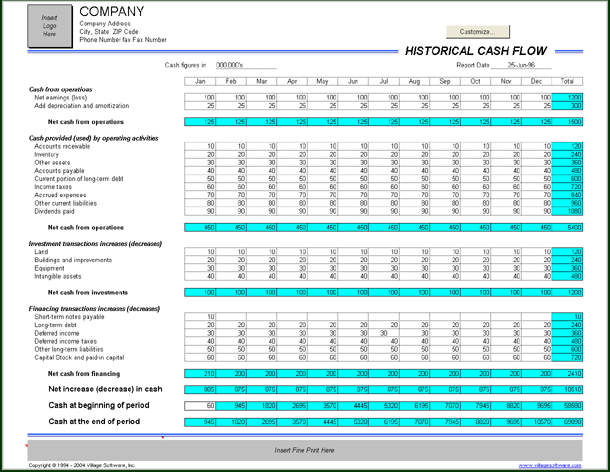
Task: Click the Company Address line
Action: click(x=105, y=24)
